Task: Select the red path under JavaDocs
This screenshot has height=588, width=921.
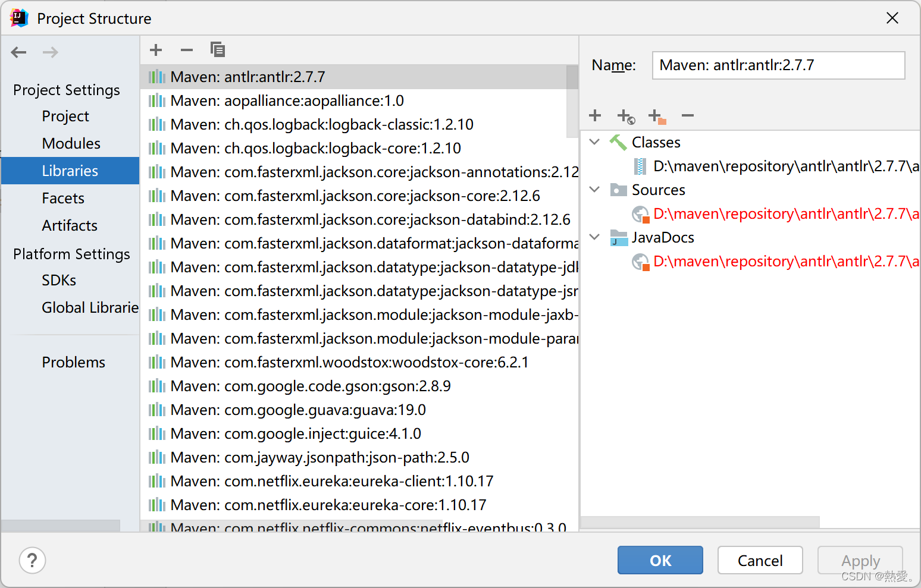Action: point(776,261)
